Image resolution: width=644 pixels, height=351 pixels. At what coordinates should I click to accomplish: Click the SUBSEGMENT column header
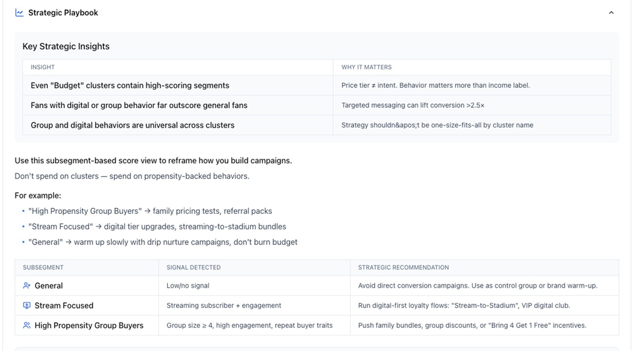pyautogui.click(x=43, y=267)
